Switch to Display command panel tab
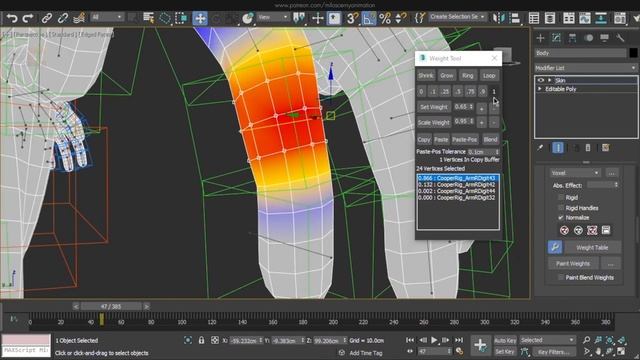640x360 pixels. [x=604, y=38]
